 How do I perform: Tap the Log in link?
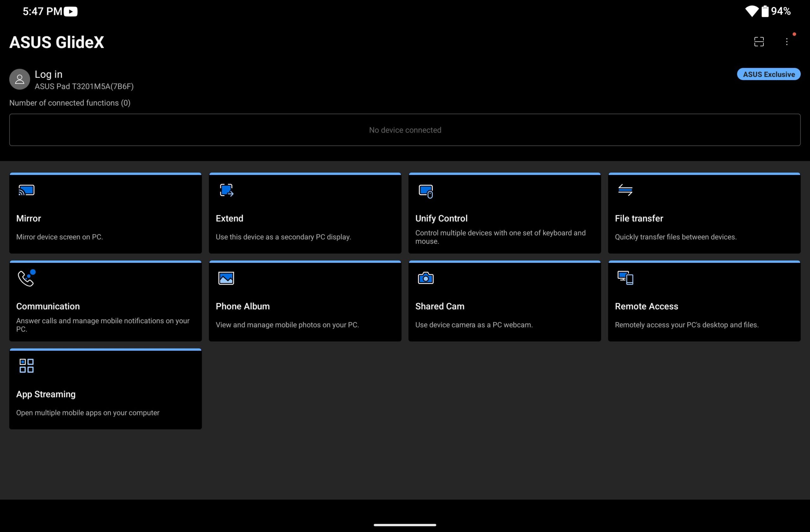point(48,74)
